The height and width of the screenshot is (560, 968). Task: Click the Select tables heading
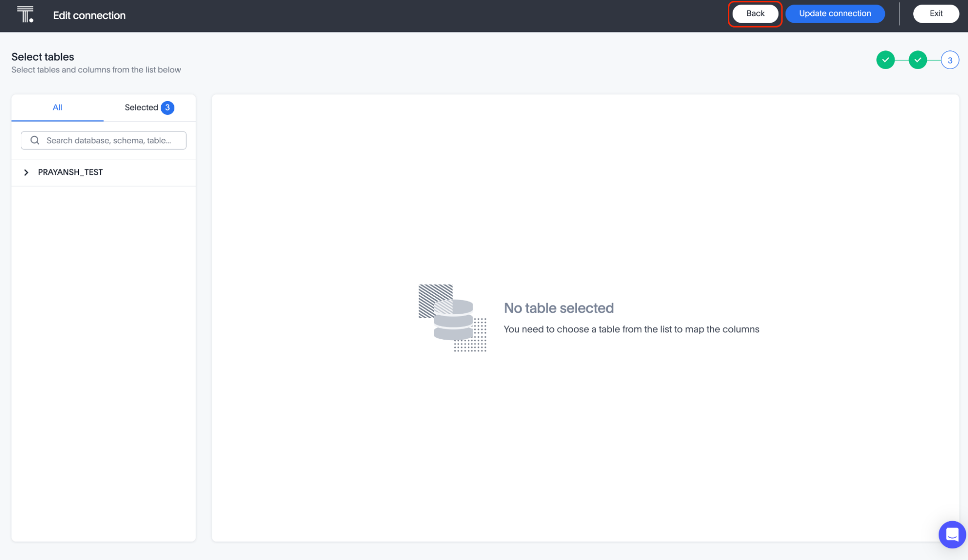[43, 57]
